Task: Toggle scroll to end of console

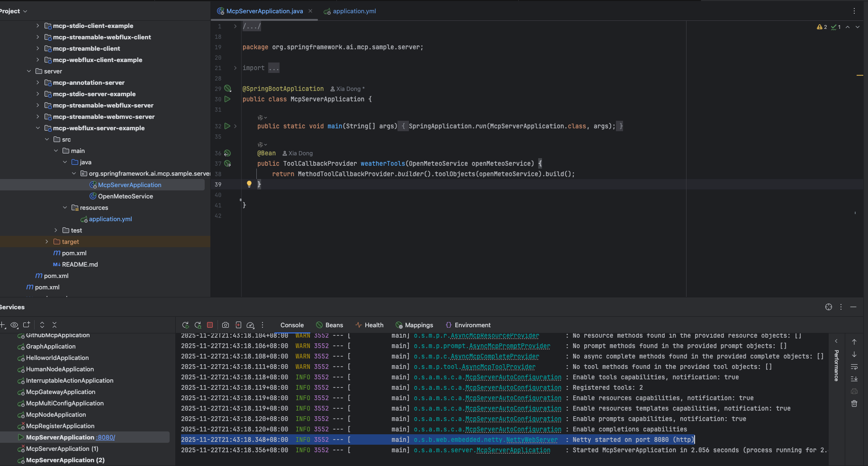Action: [x=854, y=379]
